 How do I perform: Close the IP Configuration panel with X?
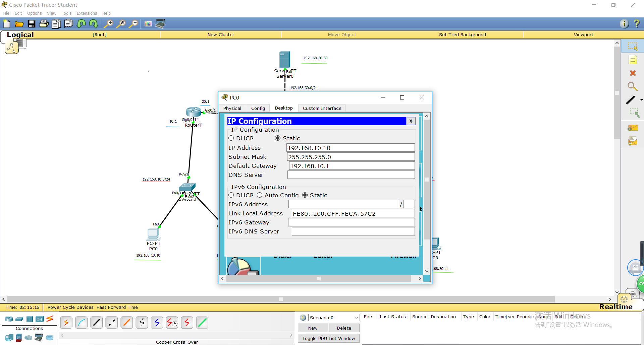click(411, 121)
